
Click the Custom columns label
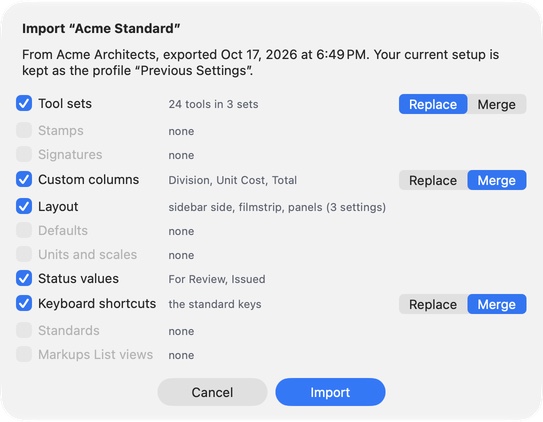click(x=88, y=179)
